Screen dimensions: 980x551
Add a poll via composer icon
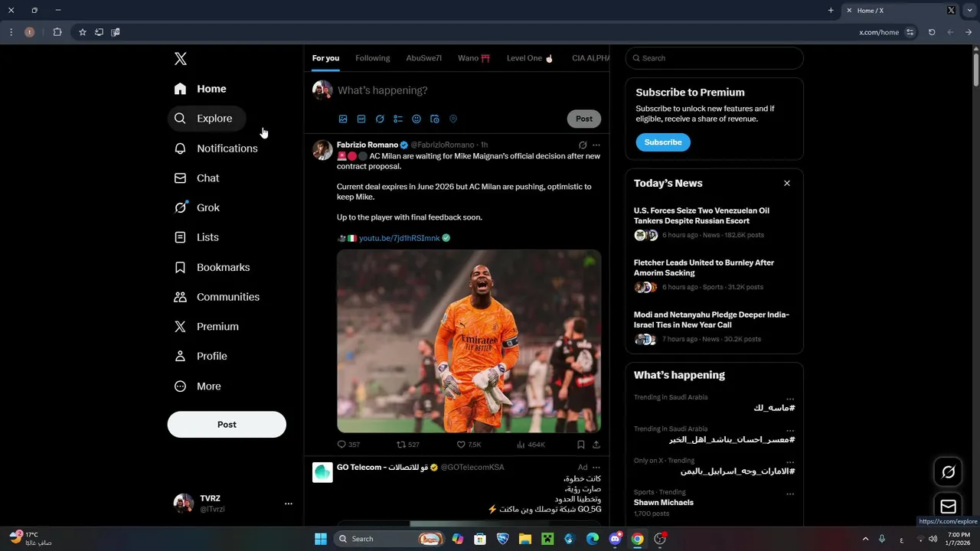(x=398, y=119)
